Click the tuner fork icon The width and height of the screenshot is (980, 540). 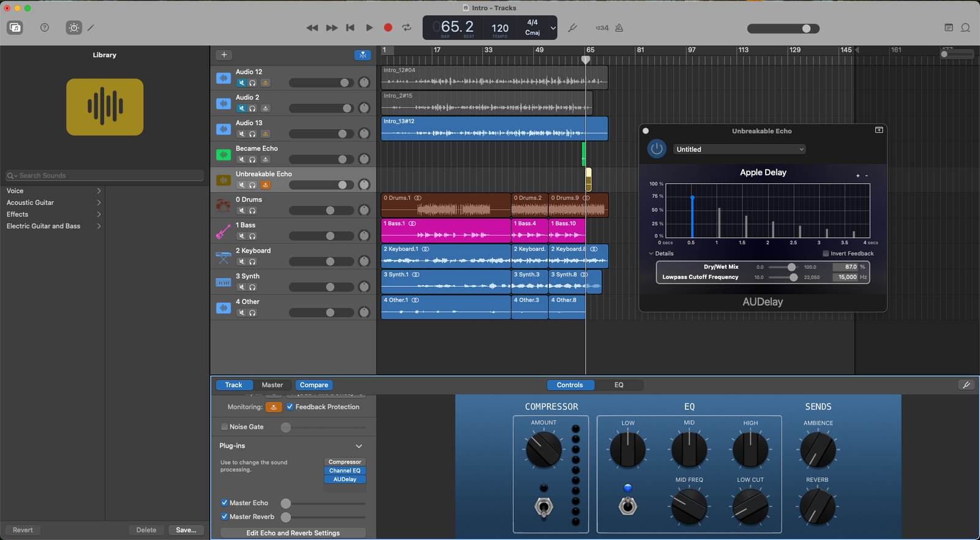tap(573, 28)
